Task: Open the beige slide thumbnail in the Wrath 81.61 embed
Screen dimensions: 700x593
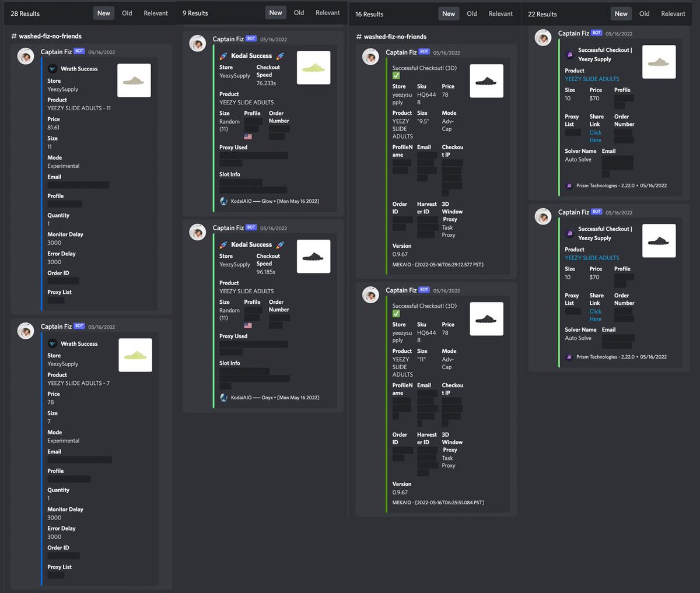Action: tap(134, 80)
